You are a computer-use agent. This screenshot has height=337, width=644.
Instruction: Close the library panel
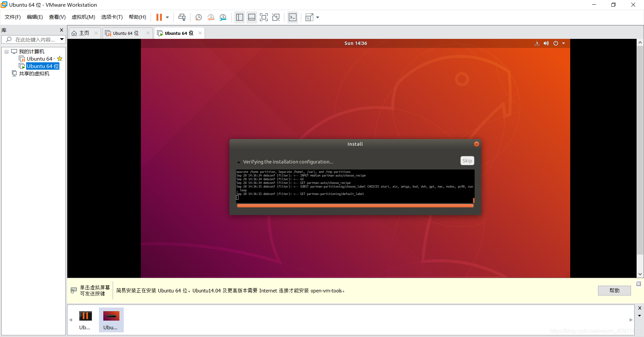pos(61,30)
